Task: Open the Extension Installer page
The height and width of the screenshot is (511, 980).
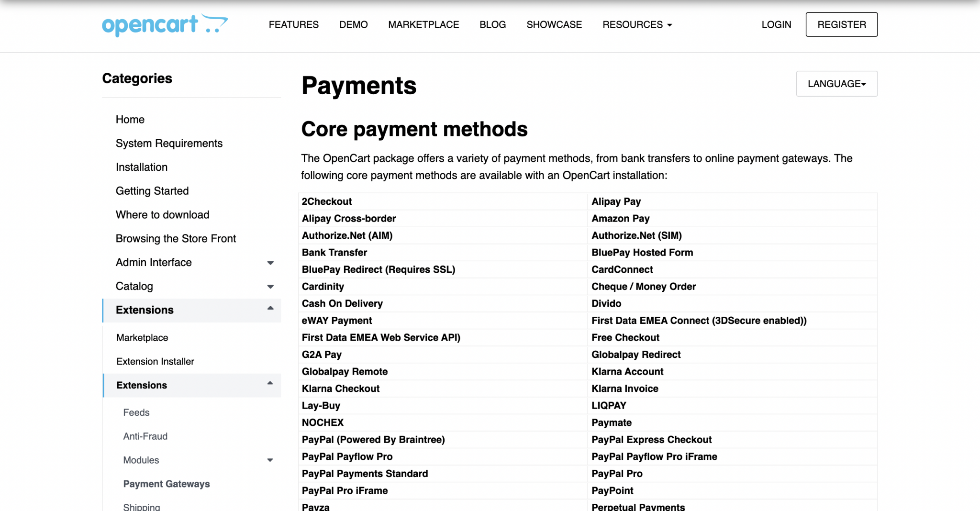Action: pos(155,361)
